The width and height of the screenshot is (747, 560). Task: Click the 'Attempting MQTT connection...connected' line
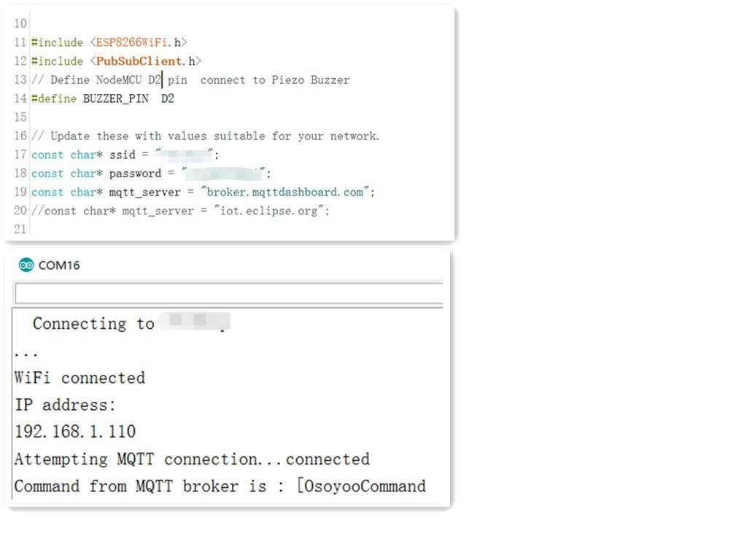pyautogui.click(x=192, y=459)
